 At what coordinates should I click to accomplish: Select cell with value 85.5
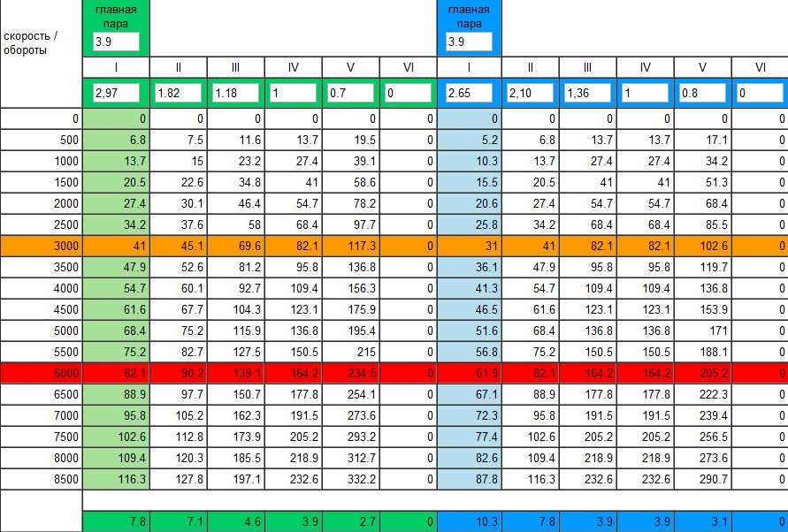coord(702,225)
